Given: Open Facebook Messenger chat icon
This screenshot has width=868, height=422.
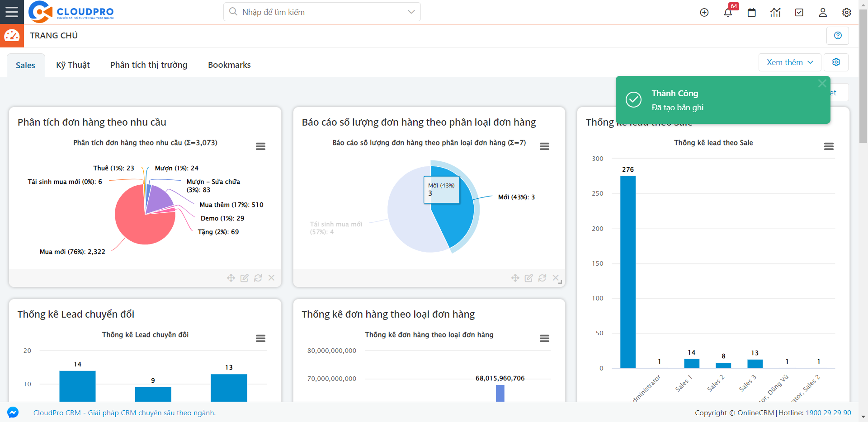Looking at the screenshot, I should 13,412.
